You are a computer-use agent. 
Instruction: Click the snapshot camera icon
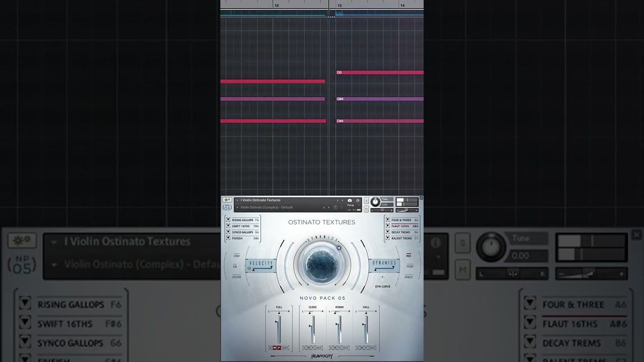(x=350, y=200)
